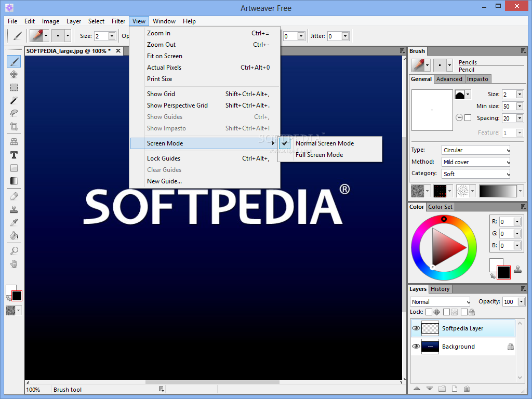Open the R color value dropdown
The image size is (532, 399).
517,221
